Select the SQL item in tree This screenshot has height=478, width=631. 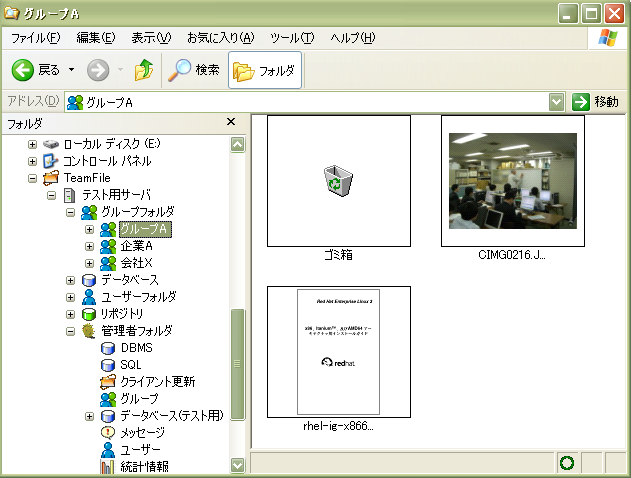(x=109, y=365)
